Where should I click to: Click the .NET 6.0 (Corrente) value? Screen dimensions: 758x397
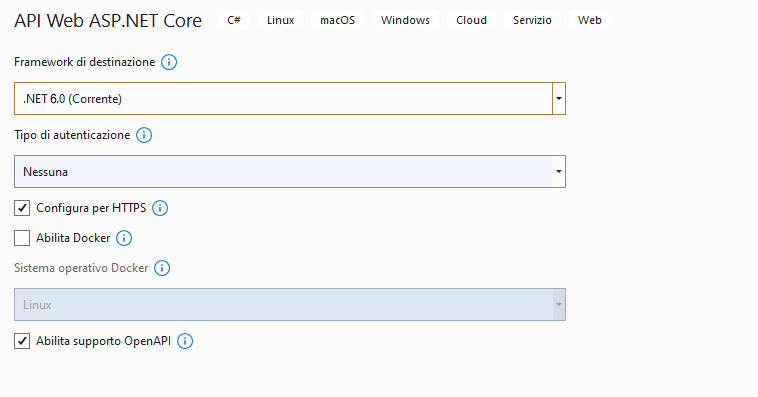(73, 99)
